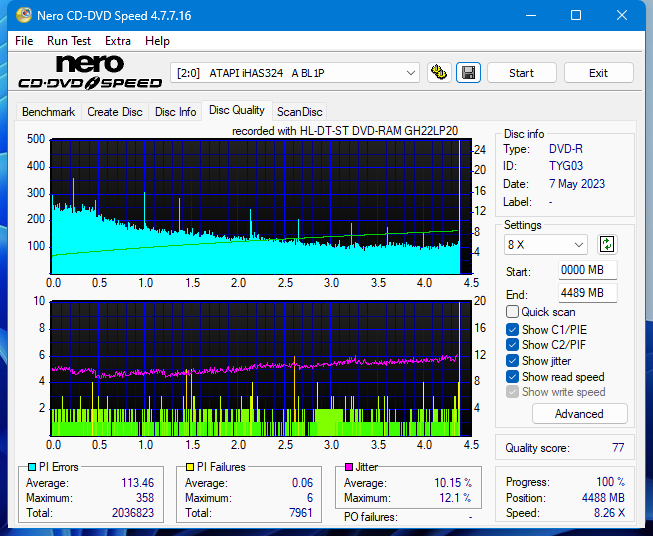Screen dimensions: 653x536
Task: Disable Show read speed checkbox
Action: tap(513, 377)
